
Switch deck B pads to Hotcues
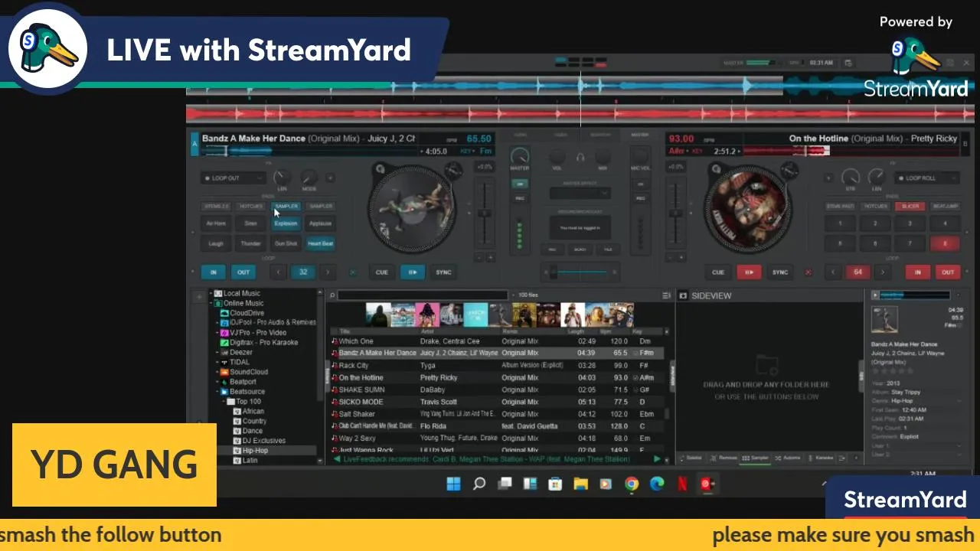click(x=875, y=206)
